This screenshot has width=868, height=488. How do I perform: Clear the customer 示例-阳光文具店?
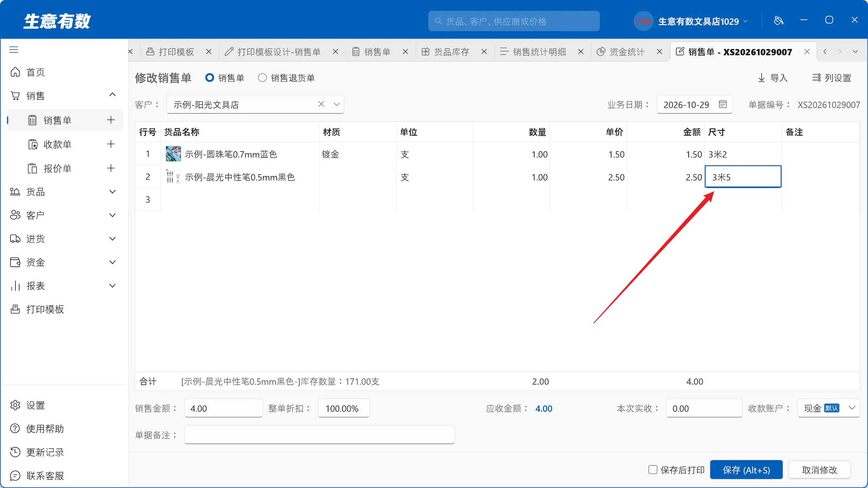pos(321,104)
